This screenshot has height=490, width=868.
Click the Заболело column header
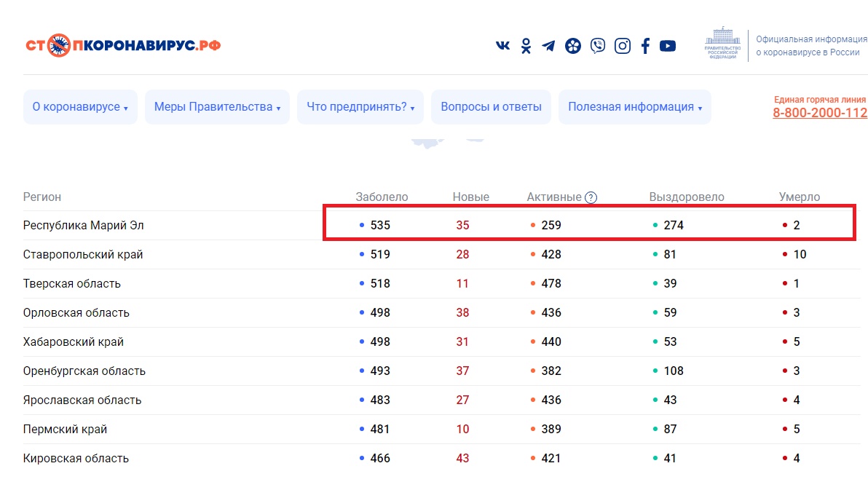click(x=382, y=197)
